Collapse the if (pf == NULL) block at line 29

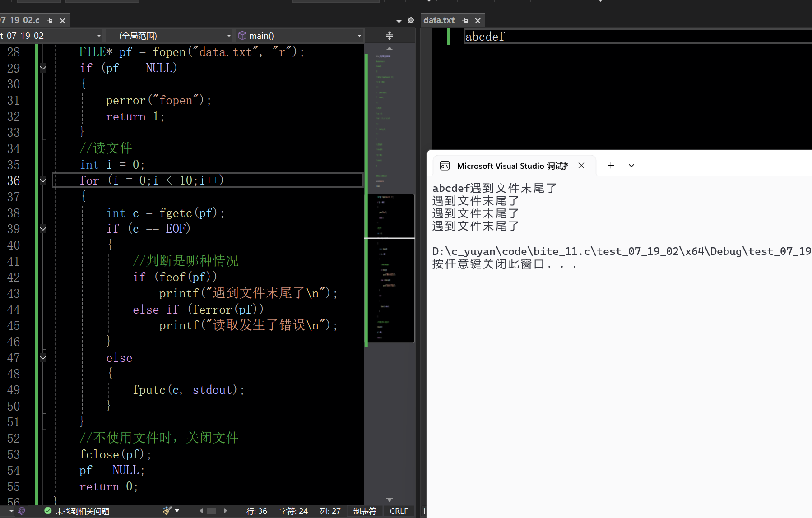(x=43, y=68)
